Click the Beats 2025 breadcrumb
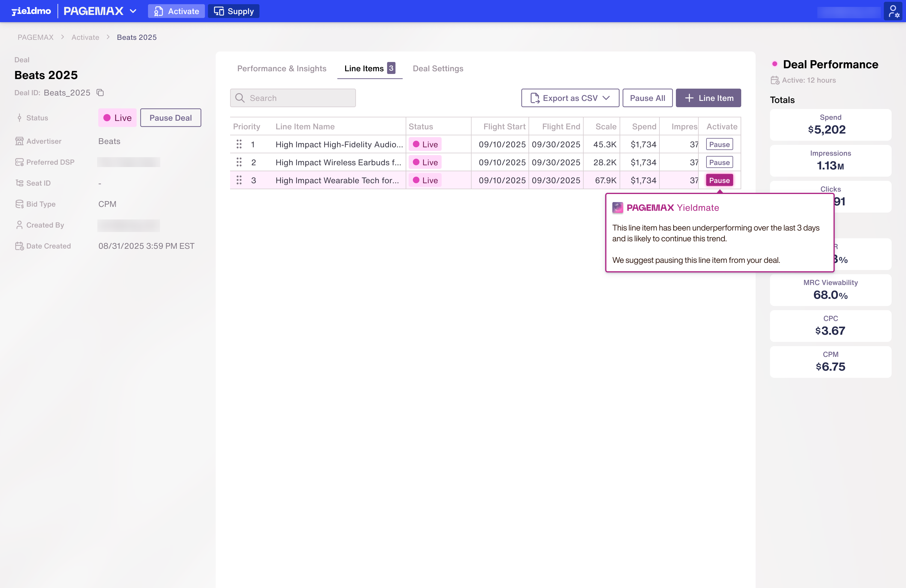 (137, 37)
